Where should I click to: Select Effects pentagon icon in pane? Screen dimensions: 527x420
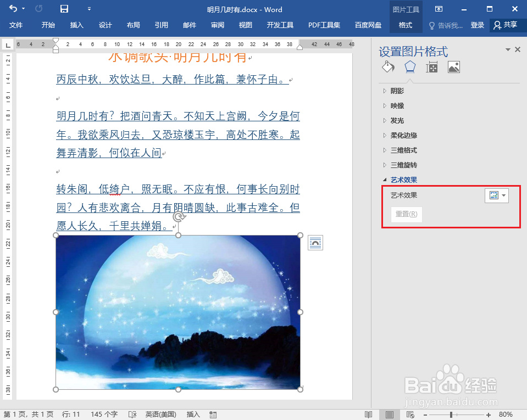tap(410, 67)
